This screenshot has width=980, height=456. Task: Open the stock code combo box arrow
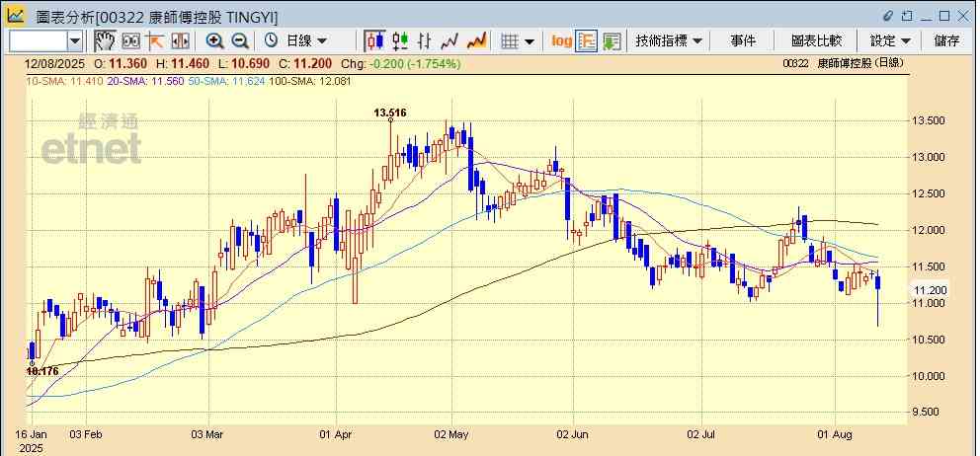75,41
